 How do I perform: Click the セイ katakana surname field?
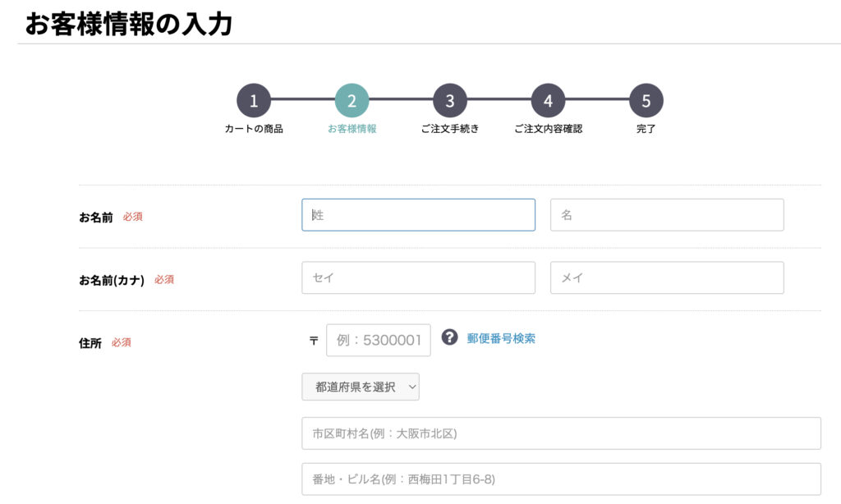point(418,278)
